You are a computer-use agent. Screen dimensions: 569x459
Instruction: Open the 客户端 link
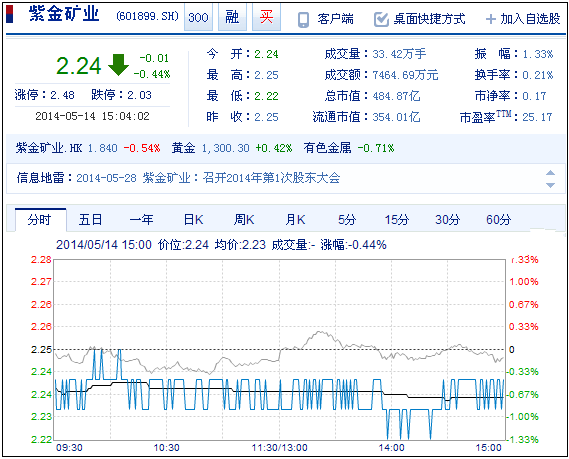click(335, 19)
